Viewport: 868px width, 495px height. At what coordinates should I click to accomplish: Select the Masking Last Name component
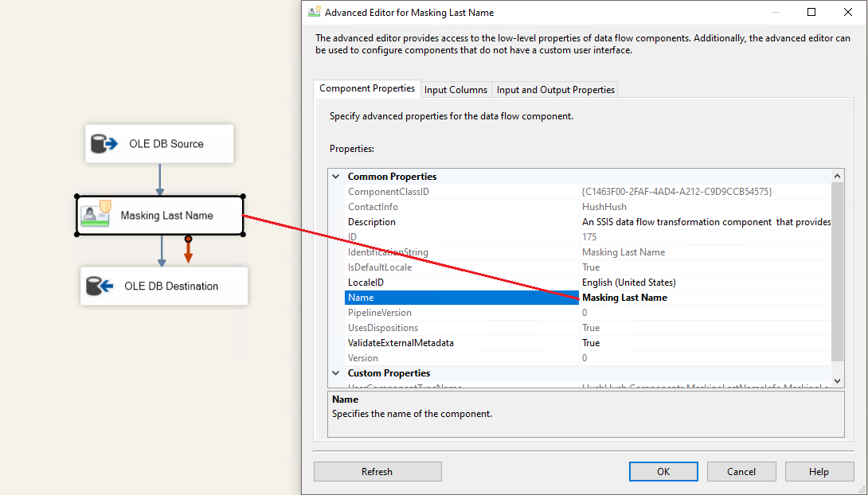tap(160, 215)
